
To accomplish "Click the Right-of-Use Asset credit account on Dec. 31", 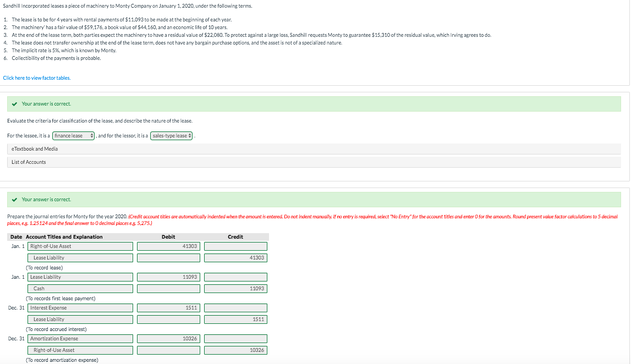I will pyautogui.click(x=80, y=350).
